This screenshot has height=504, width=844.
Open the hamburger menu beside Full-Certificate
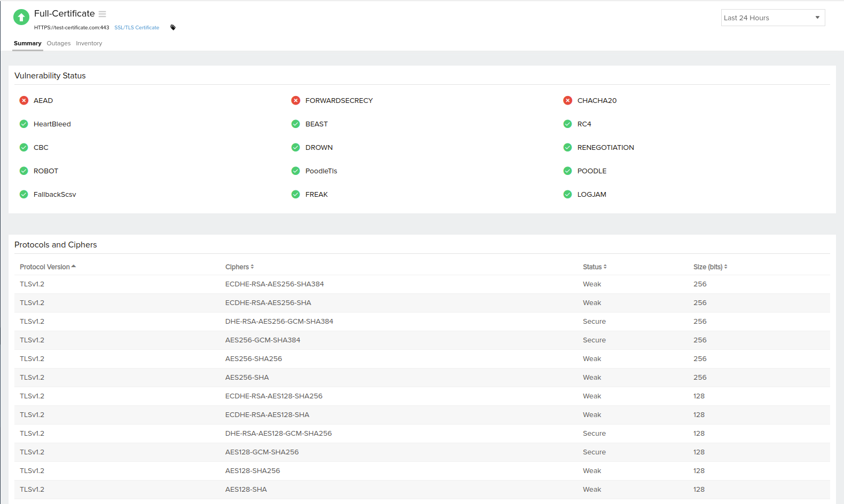(x=102, y=14)
